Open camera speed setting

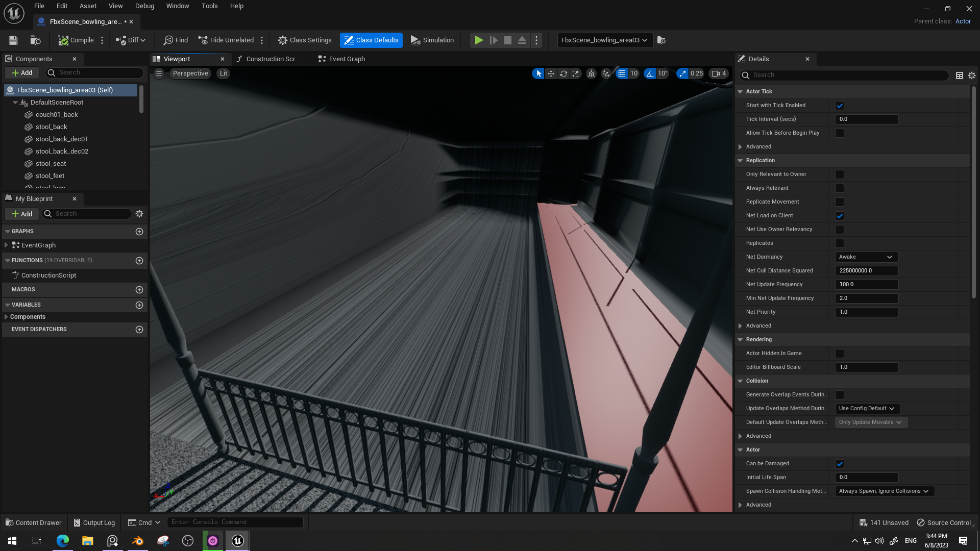pos(719,73)
